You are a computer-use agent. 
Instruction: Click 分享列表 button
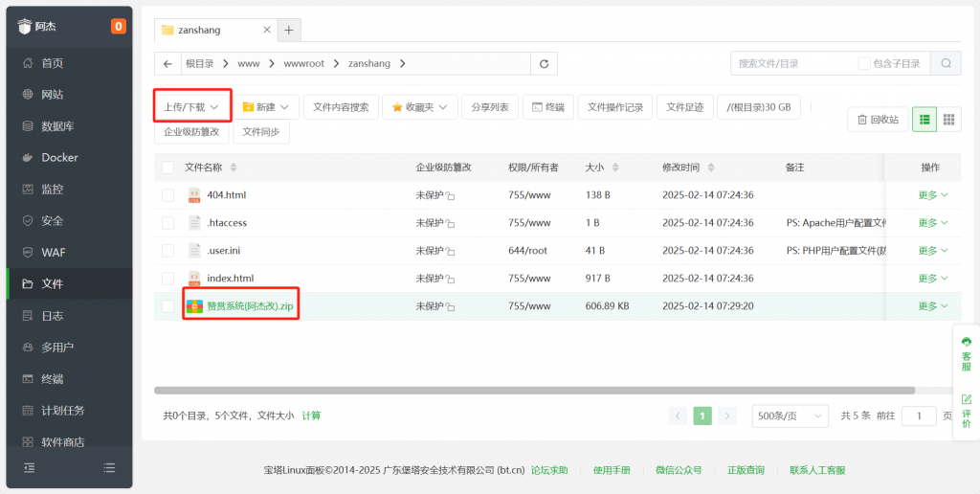(x=490, y=107)
